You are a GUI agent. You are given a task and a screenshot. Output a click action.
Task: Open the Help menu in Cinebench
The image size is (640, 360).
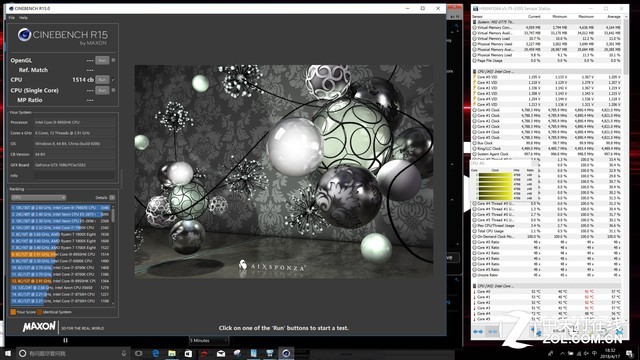click(24, 18)
